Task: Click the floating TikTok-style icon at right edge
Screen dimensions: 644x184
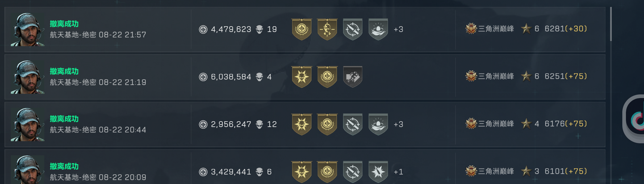Action: pos(636,119)
